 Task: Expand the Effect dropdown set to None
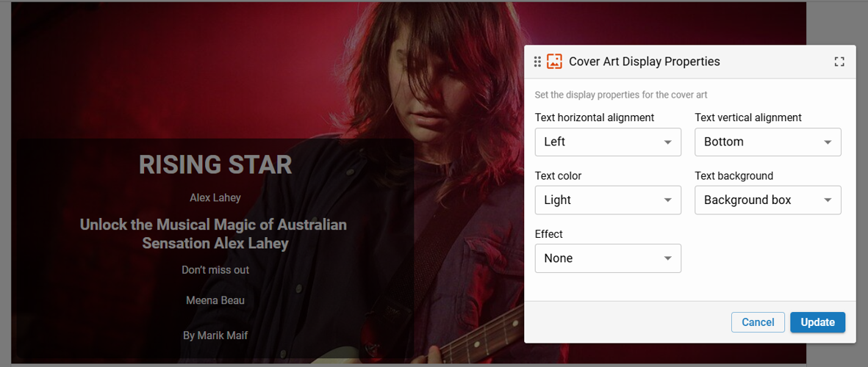point(608,258)
